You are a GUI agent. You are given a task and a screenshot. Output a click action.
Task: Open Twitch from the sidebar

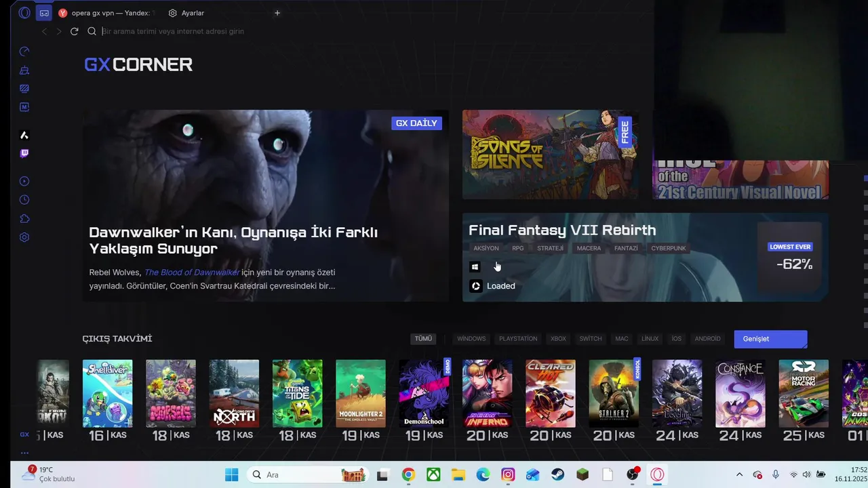(x=24, y=154)
